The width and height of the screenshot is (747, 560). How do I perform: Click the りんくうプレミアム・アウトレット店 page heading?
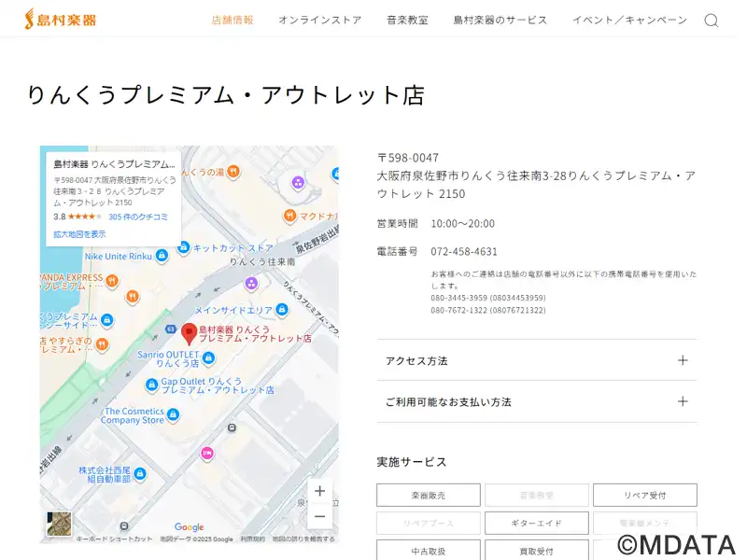226,95
